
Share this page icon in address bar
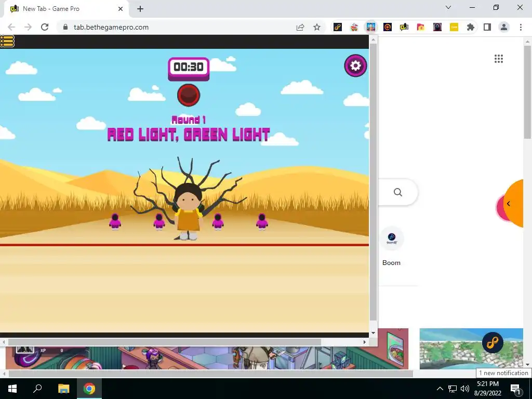point(300,27)
